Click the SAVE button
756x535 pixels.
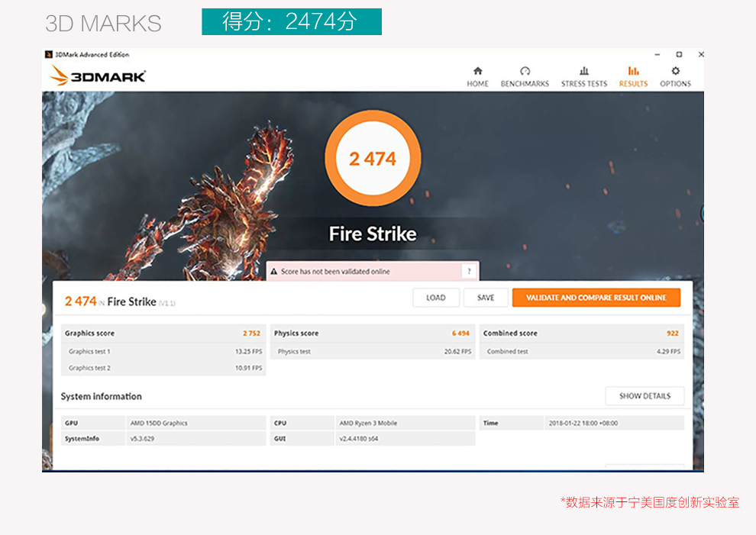point(486,298)
